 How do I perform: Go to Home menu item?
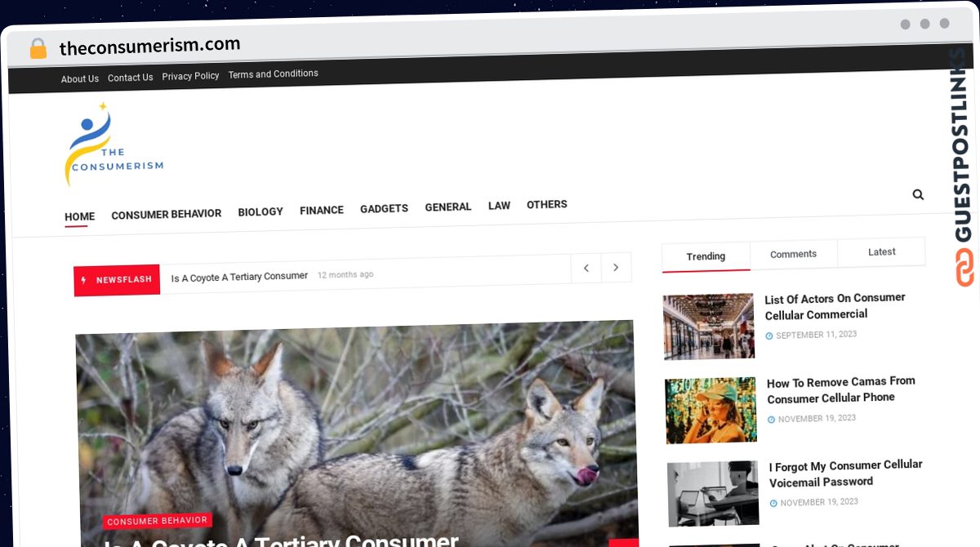[x=80, y=216]
